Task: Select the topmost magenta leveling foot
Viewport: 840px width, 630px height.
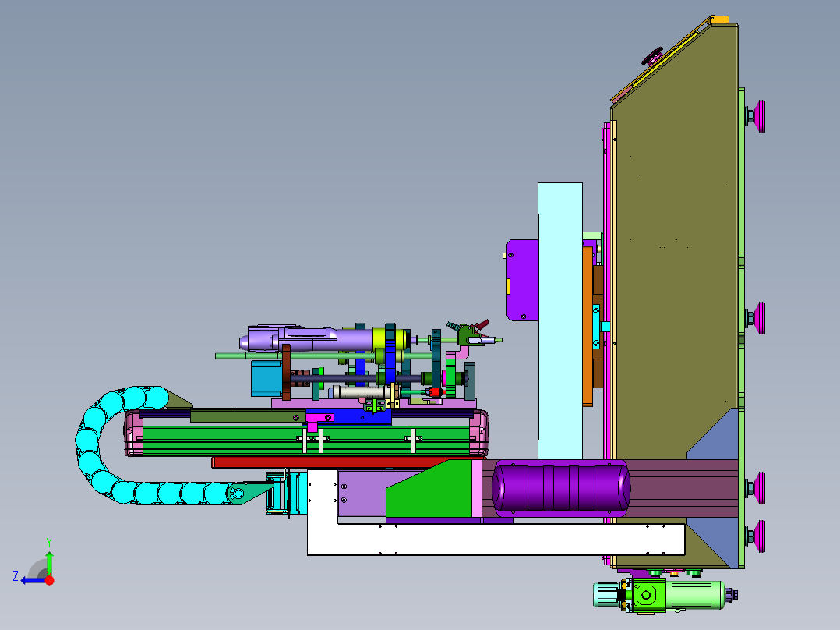Action: [757, 116]
